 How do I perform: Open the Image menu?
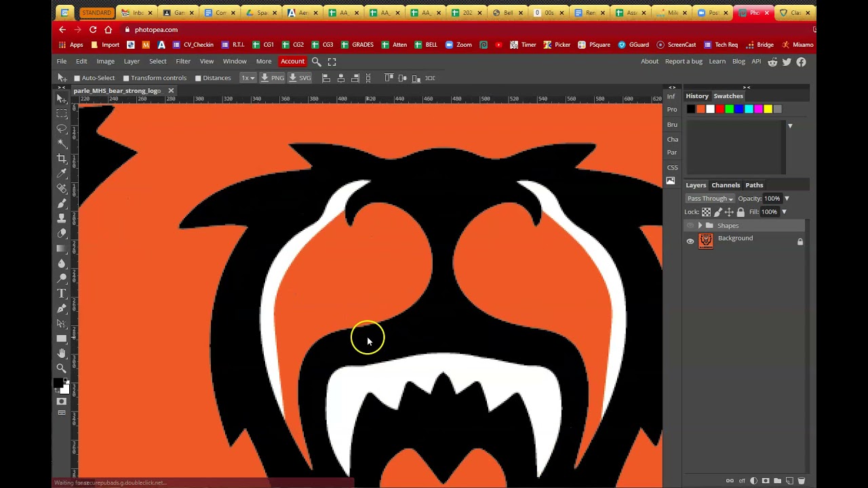(x=105, y=62)
